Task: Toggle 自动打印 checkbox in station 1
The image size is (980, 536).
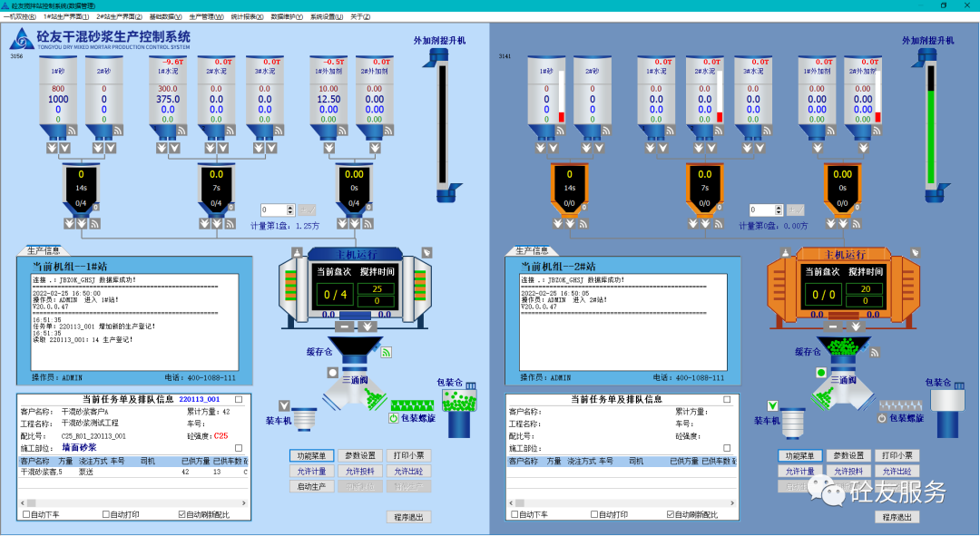Action: coord(105,514)
